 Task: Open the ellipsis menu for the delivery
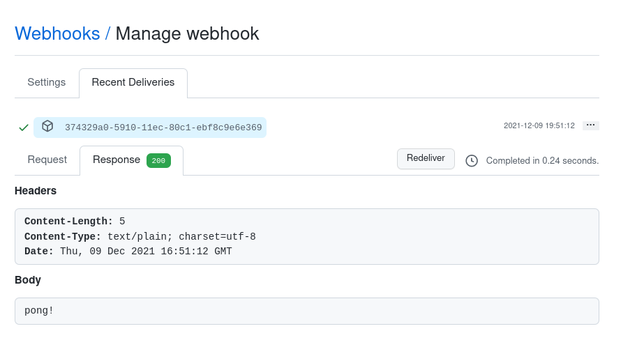pyautogui.click(x=590, y=125)
